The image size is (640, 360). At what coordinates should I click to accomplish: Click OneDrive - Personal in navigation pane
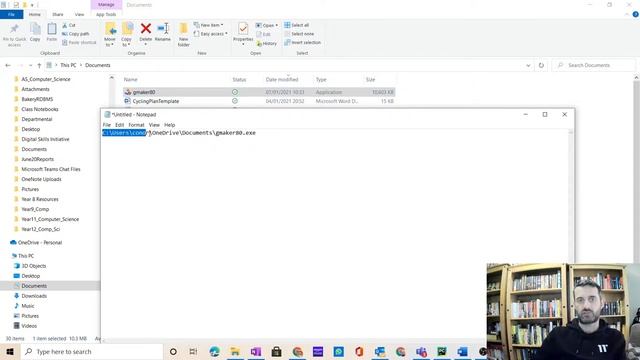coord(40,242)
